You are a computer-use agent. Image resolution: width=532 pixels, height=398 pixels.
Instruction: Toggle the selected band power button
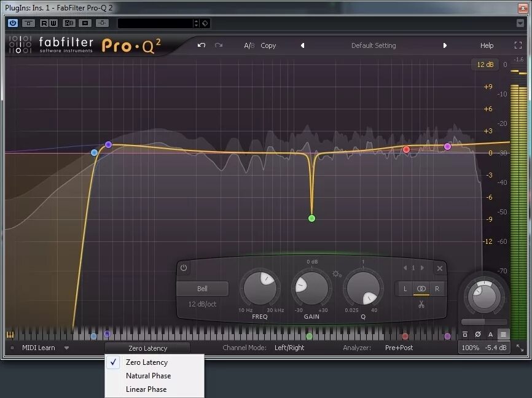184,268
